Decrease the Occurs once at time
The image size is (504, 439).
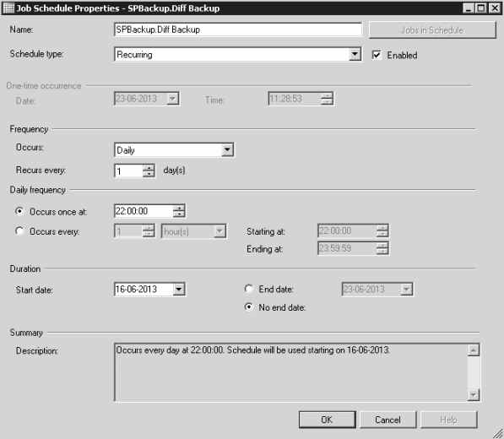[179, 214]
